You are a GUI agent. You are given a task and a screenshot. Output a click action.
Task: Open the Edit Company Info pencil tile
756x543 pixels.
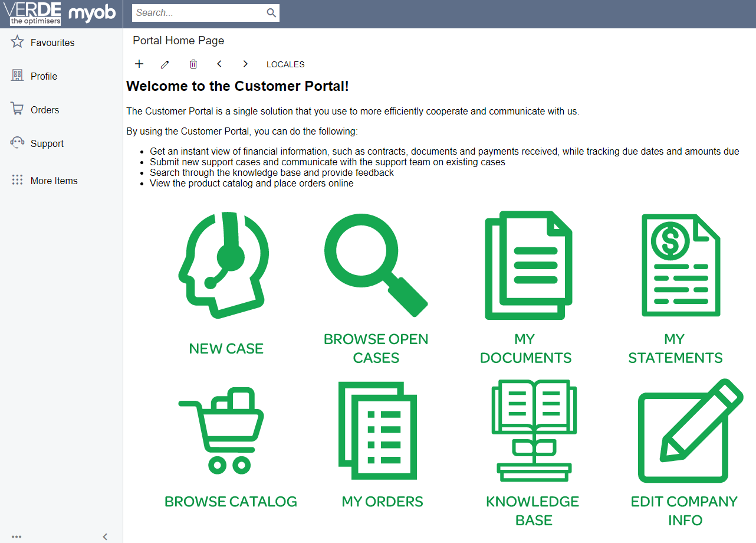[685, 431]
